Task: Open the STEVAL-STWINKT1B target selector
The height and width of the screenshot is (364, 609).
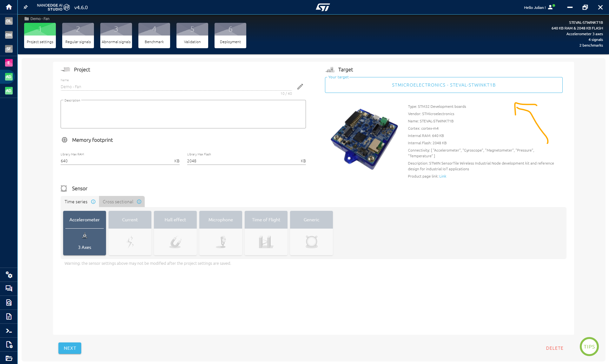Action: click(443, 85)
